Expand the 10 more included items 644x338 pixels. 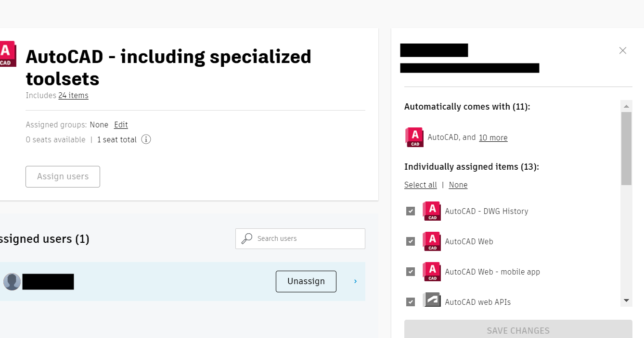[493, 138]
